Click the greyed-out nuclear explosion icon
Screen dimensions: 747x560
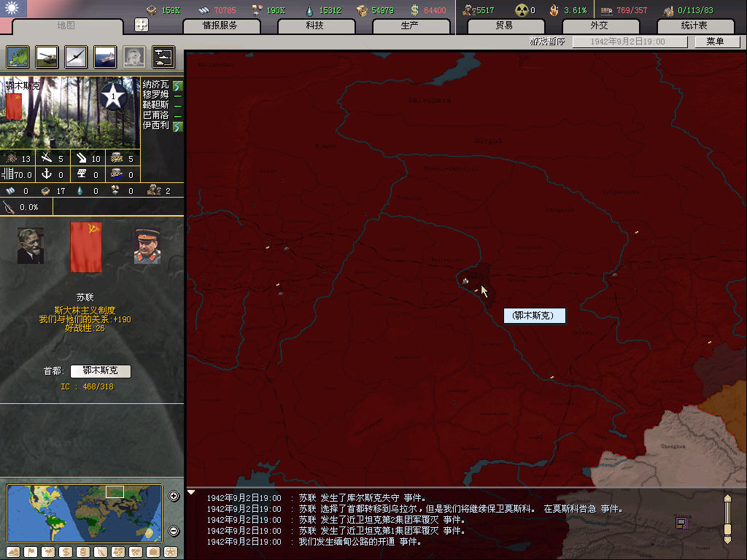[134, 57]
